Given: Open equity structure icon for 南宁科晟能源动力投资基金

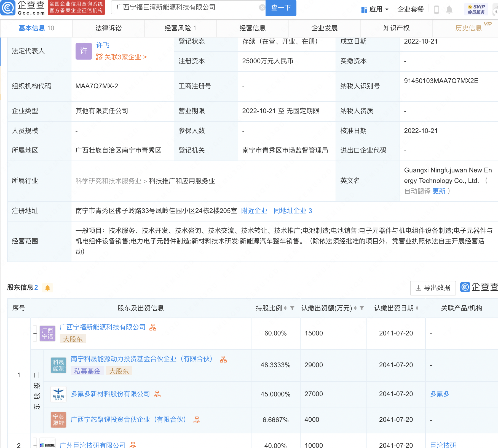Looking at the screenshot, I should pos(223,359).
